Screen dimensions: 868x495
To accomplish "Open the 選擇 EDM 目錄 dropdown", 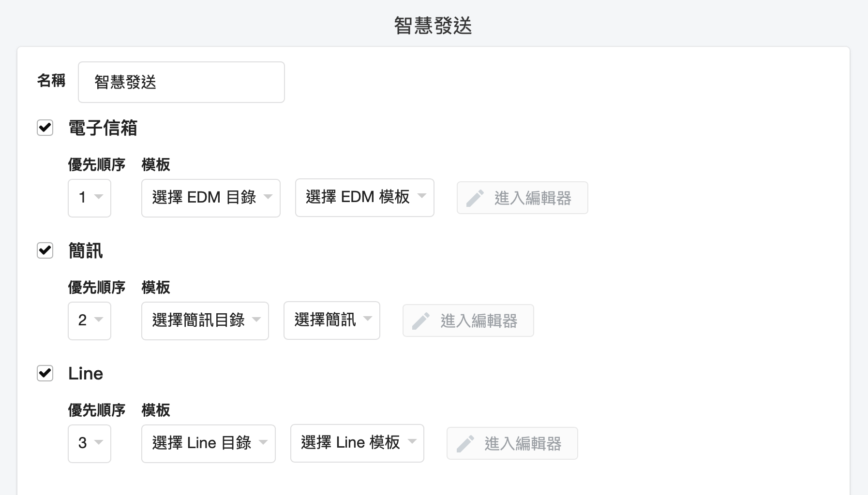I will pyautogui.click(x=210, y=198).
